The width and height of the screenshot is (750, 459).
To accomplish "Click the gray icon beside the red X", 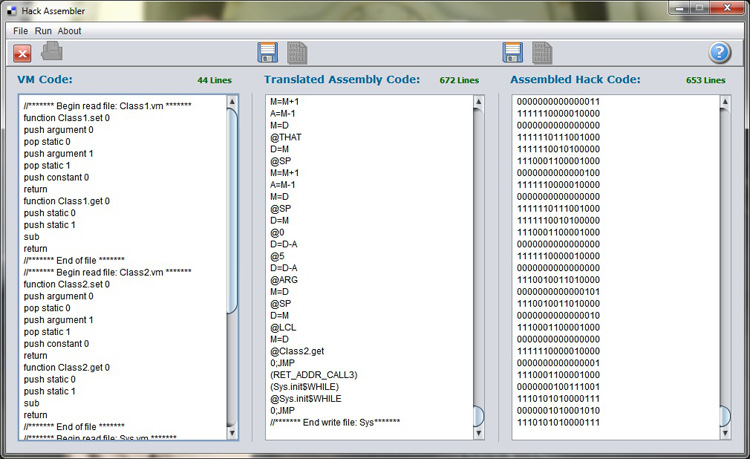I will pyautogui.click(x=52, y=52).
